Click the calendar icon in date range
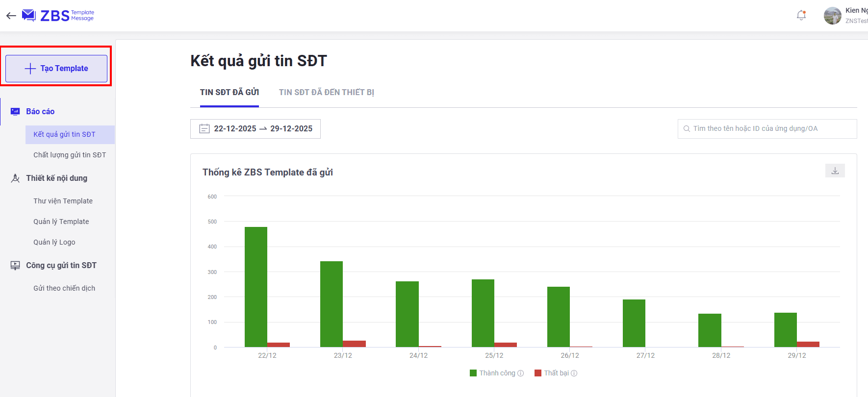 [x=204, y=129]
